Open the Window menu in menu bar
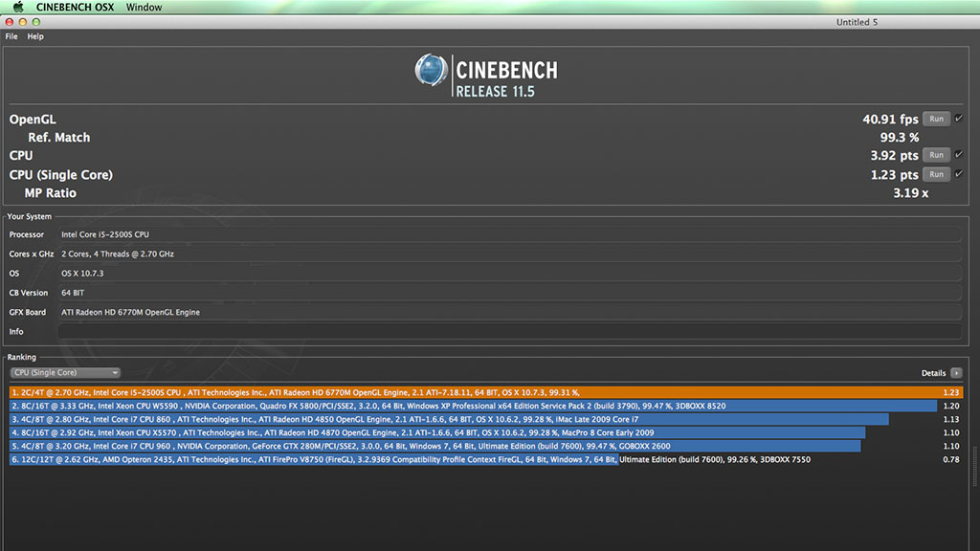The width and height of the screenshot is (980, 551). tap(144, 7)
